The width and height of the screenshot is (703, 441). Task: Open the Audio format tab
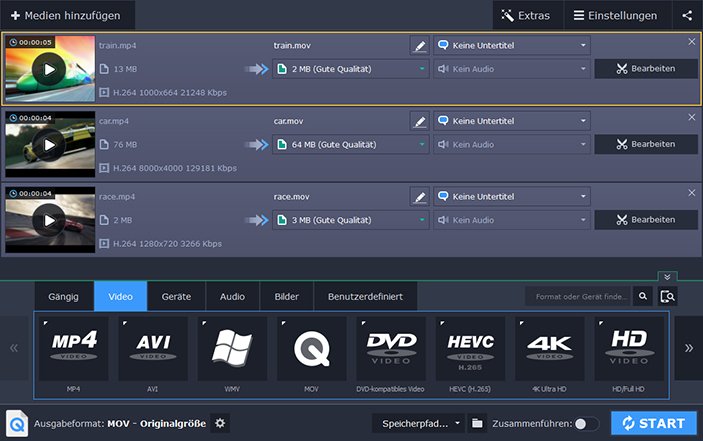click(x=232, y=296)
